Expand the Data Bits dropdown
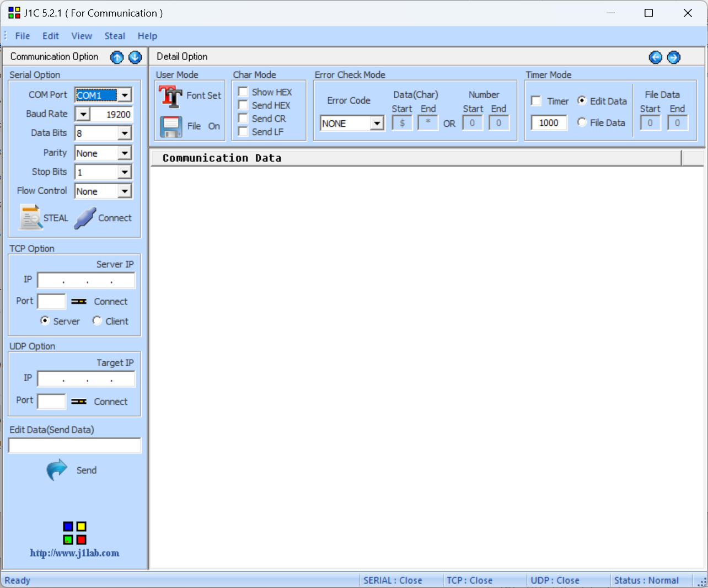 click(x=125, y=133)
